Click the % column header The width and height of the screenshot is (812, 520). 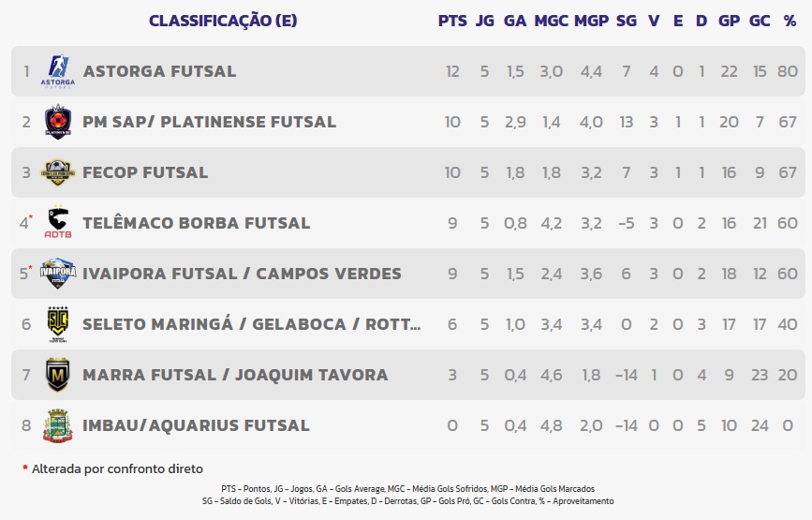click(x=789, y=21)
